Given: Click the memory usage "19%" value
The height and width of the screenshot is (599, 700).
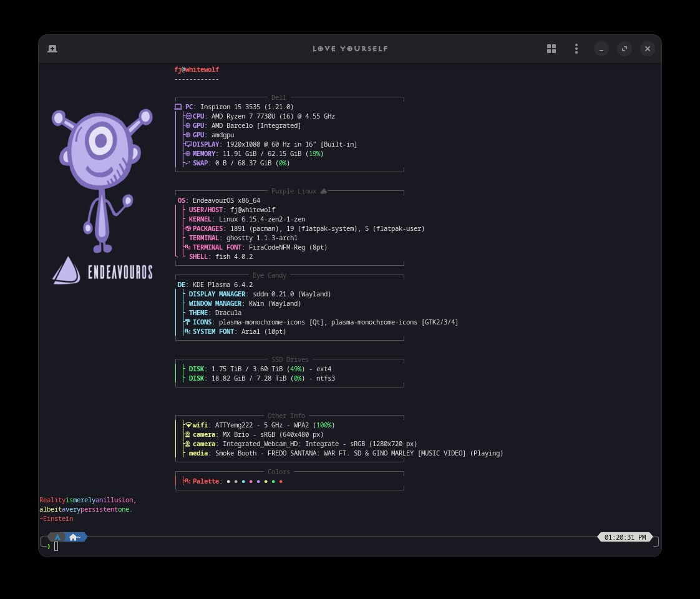Looking at the screenshot, I should (314, 154).
